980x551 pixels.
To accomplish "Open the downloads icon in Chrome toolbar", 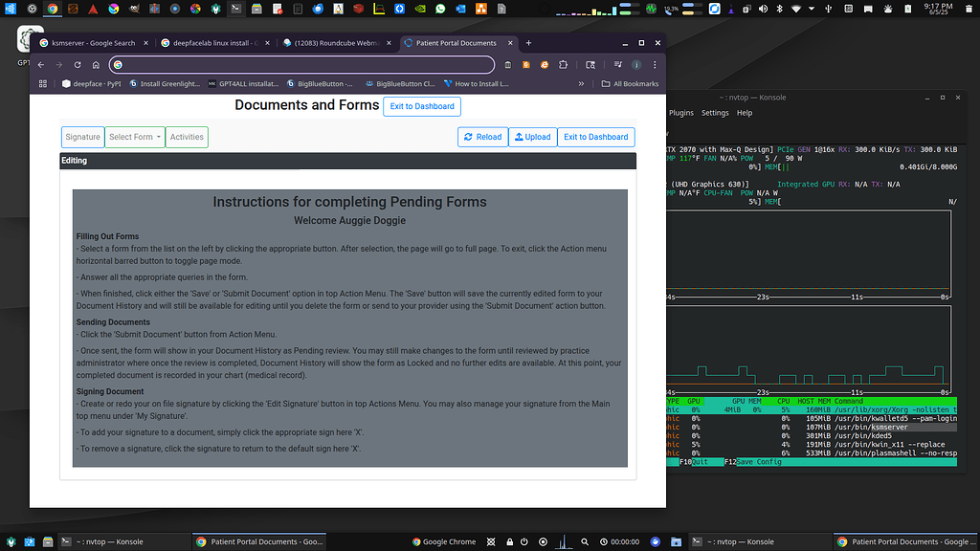I will coord(590,65).
